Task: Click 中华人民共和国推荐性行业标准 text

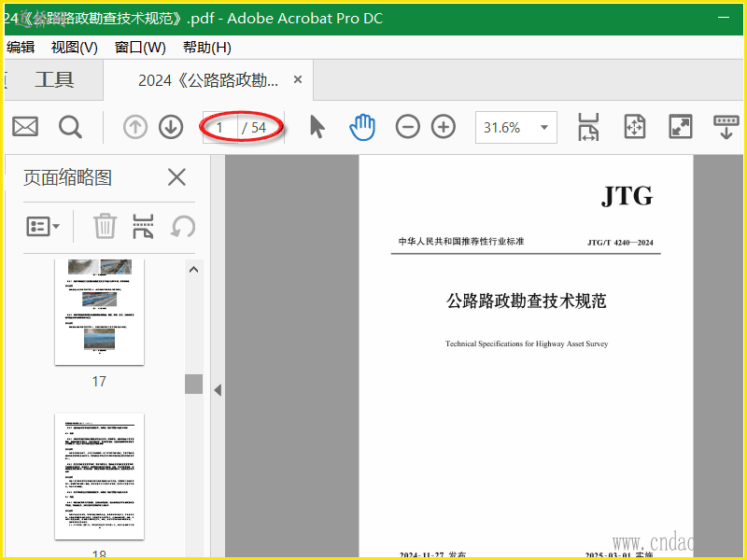Action: 461,242
